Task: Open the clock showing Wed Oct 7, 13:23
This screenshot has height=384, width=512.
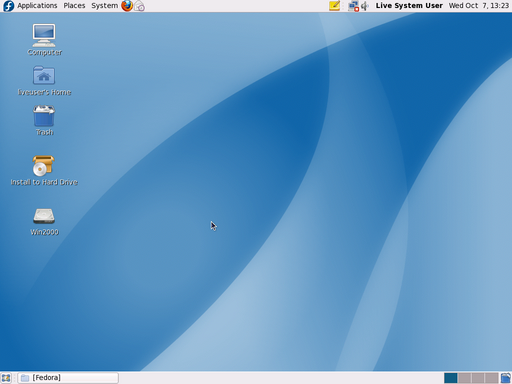Action: coord(479,6)
